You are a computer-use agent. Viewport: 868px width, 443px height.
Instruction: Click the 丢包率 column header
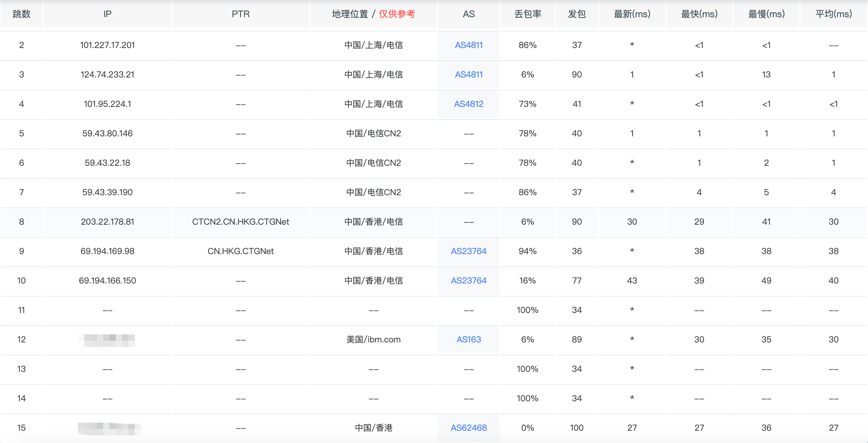coord(527,14)
